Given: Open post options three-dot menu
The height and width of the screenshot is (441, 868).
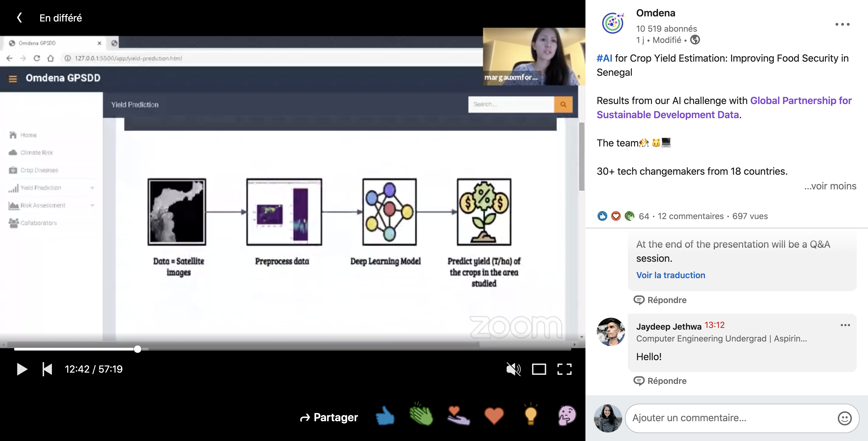Looking at the screenshot, I should [842, 24].
